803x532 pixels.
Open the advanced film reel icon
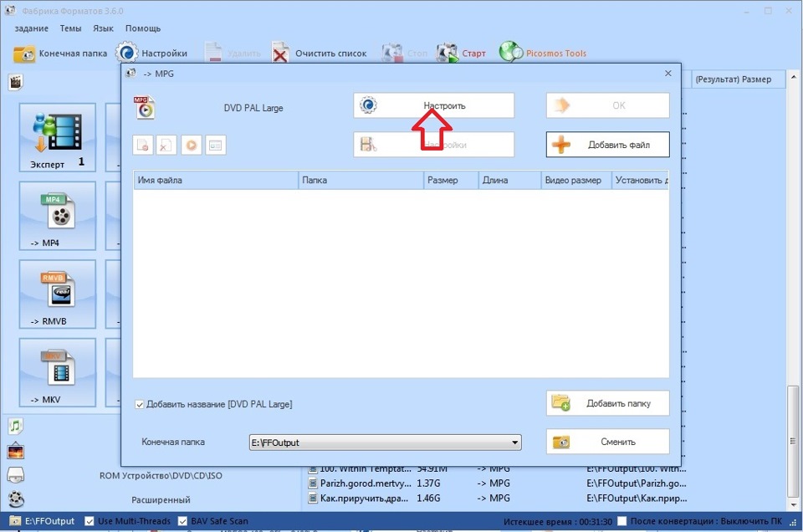[16, 499]
